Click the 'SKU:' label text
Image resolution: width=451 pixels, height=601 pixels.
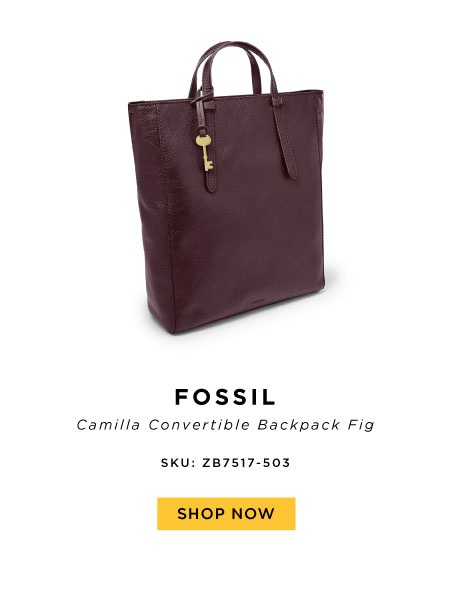pos(178,463)
